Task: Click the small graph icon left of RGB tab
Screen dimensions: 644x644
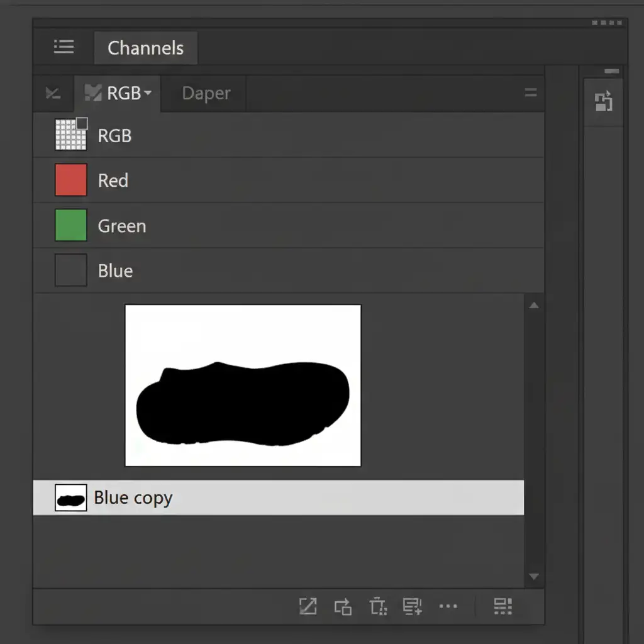Action: point(53,94)
